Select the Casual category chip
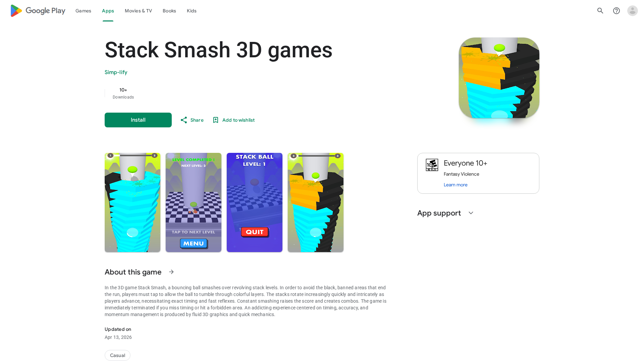This screenshot has height=362, width=644. point(117,355)
